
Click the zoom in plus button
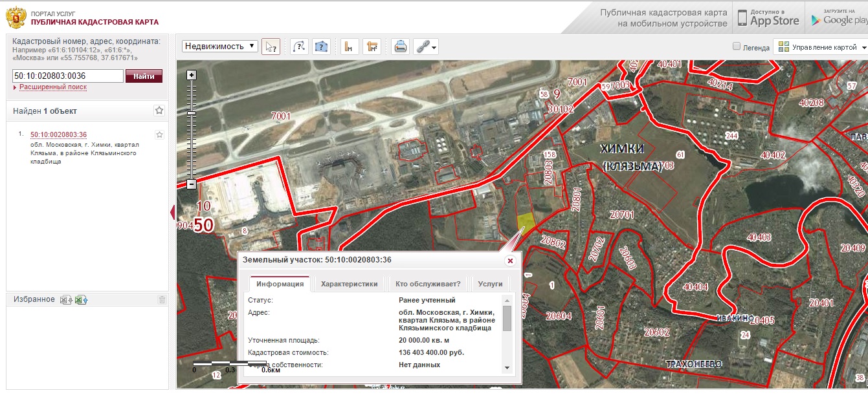[x=191, y=75]
